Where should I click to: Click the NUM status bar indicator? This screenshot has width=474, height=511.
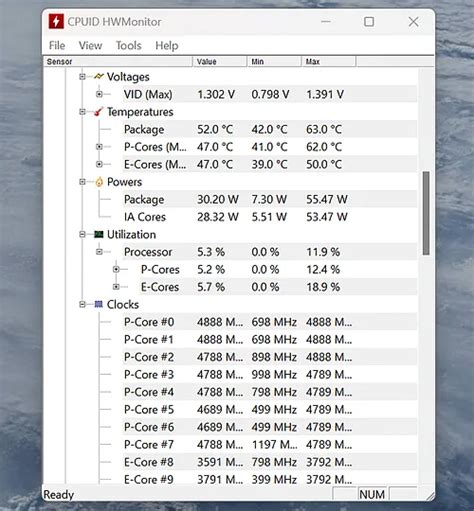pos(372,495)
